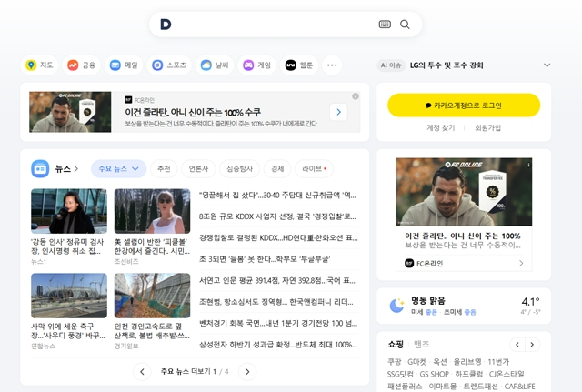Open the 지도 map shortcut
Viewport: 582px width, 392px height.
(39, 65)
